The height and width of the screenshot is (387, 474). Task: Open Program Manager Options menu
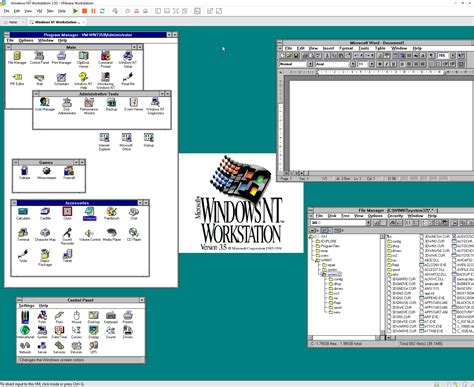[26, 40]
